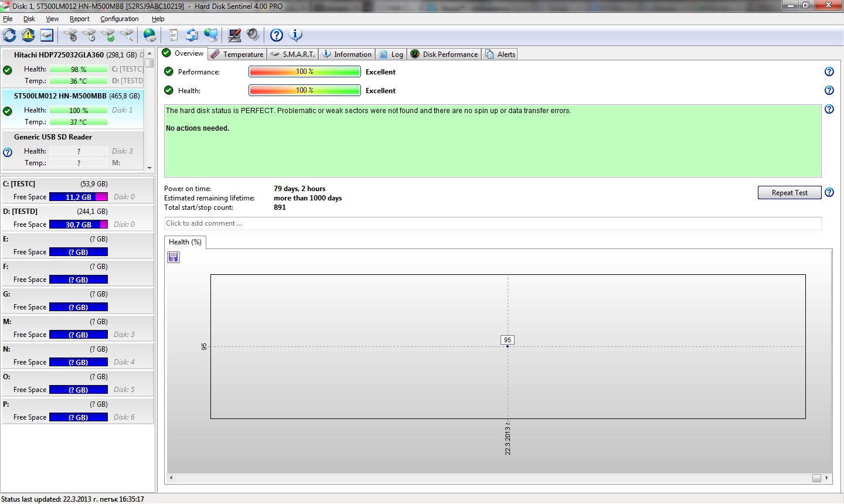Click the information bubble toolbar icon

point(296,35)
